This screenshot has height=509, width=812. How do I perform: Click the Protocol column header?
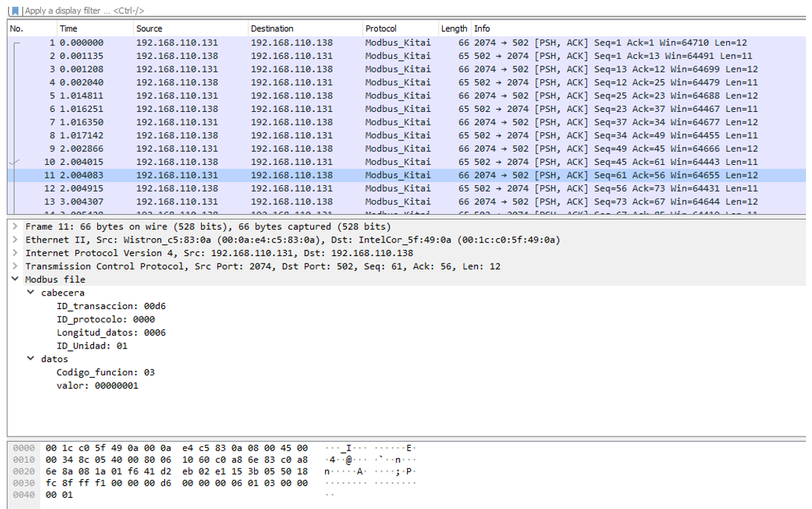click(381, 28)
